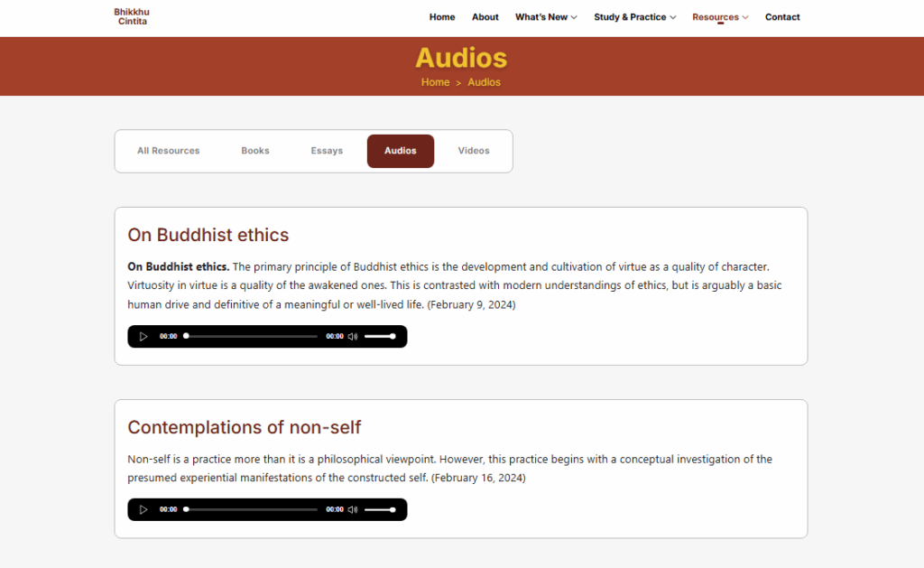
Task: Switch to the All Resources tab
Action: click(x=169, y=151)
